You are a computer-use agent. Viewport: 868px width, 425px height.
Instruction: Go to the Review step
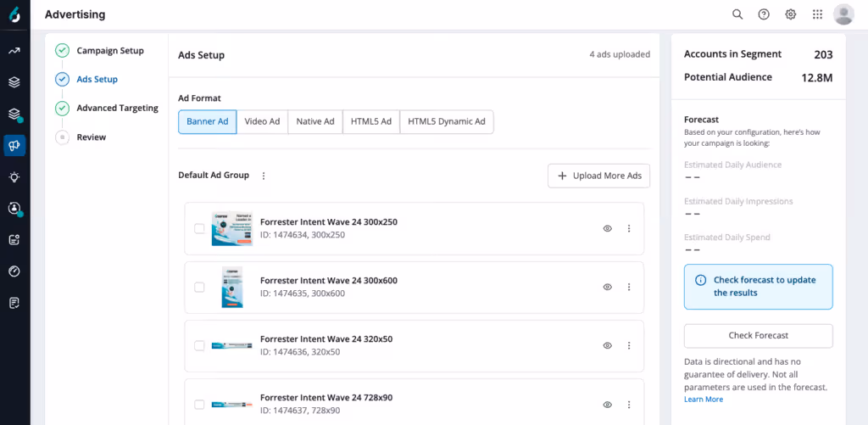coord(92,137)
